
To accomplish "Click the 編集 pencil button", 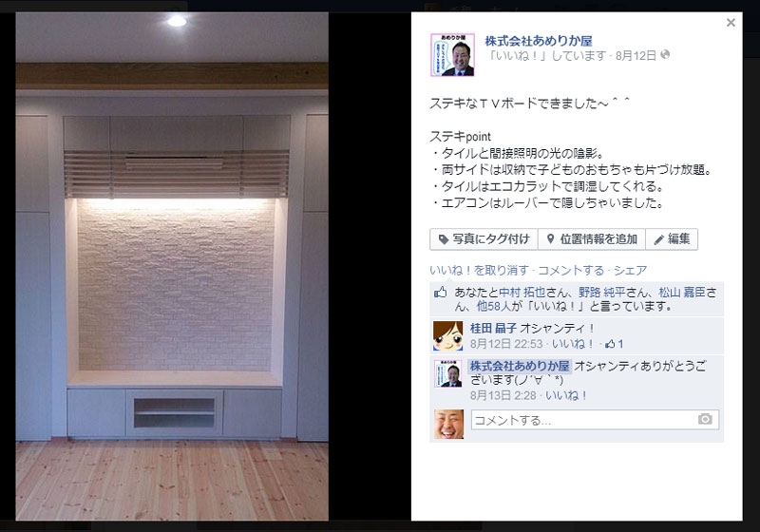I will coord(672,239).
